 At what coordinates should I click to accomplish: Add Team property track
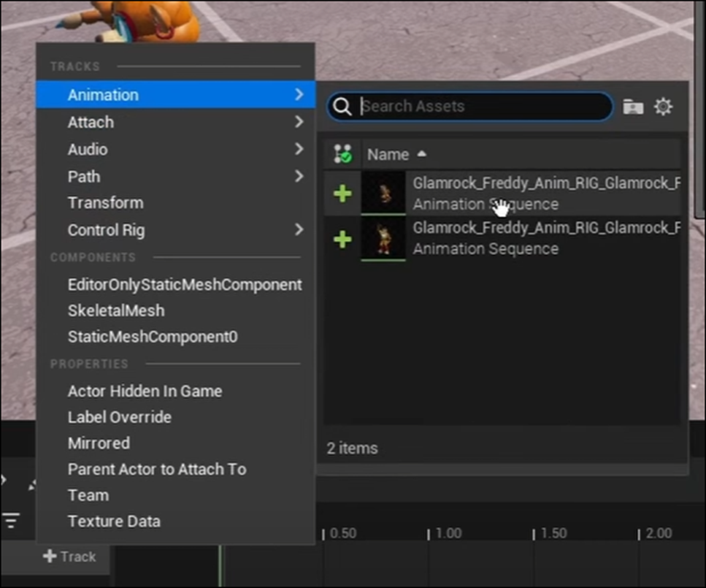175,495
